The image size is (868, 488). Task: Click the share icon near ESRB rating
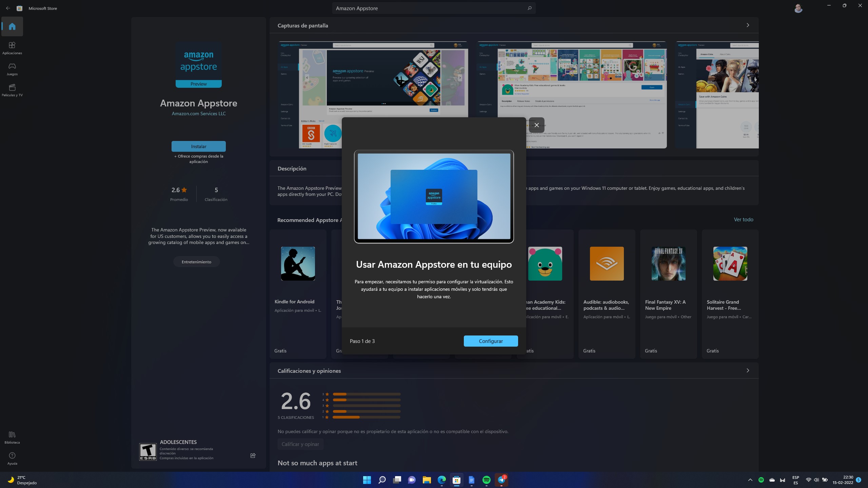click(253, 455)
